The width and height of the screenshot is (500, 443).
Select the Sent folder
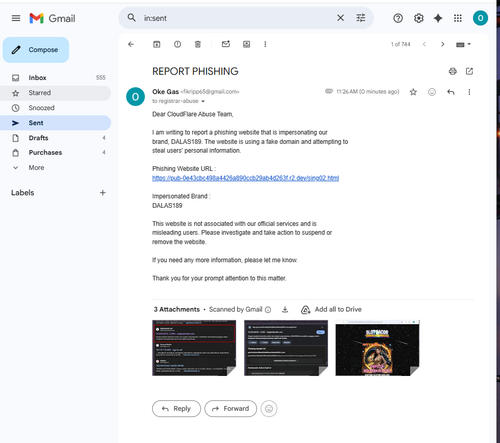pyautogui.click(x=55, y=123)
